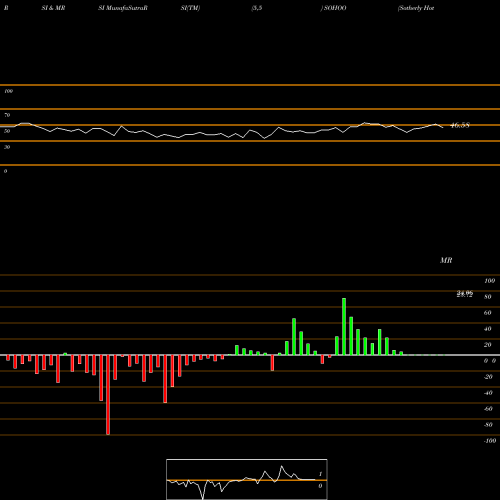
Task: Click the RSI panel 30 level label
Action: tap(7, 147)
